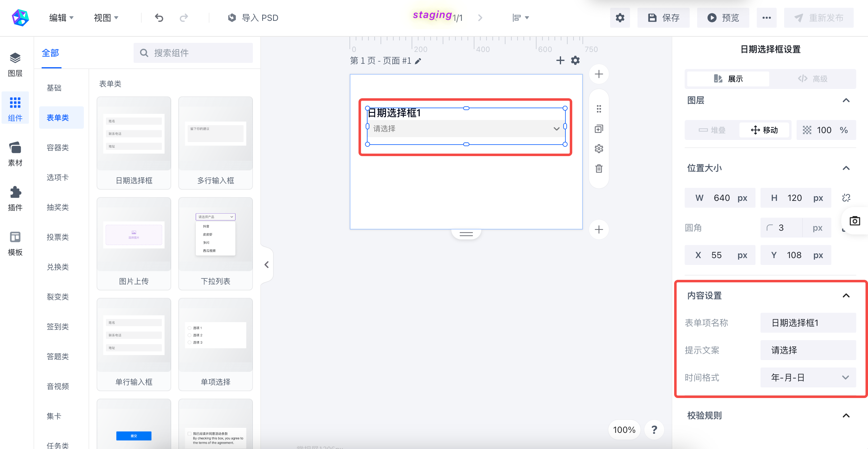Select the 抽奖类 category

point(57,207)
